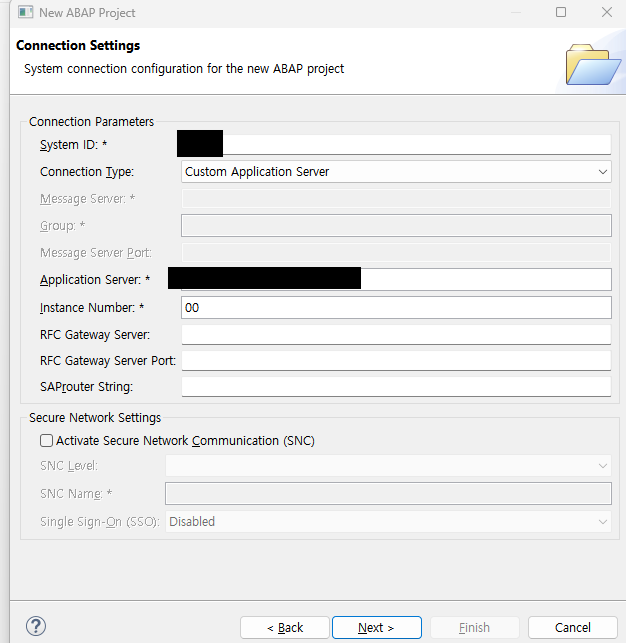Proceed with the Next button

point(377,627)
